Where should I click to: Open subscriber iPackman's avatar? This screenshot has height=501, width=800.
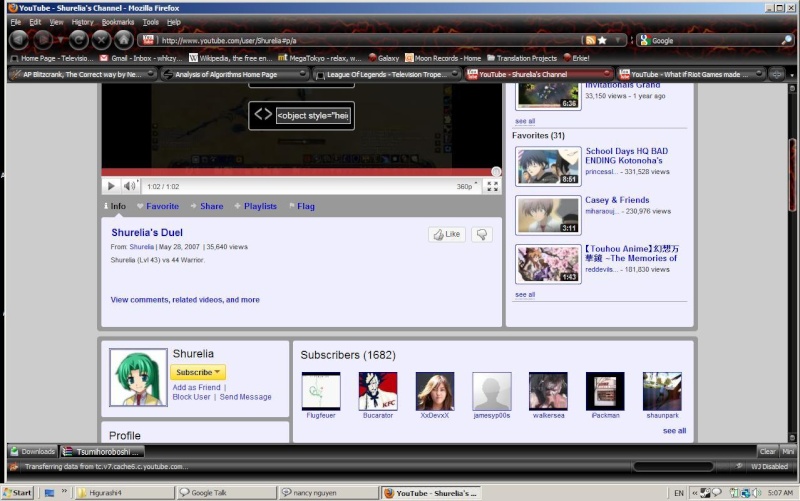pos(605,391)
